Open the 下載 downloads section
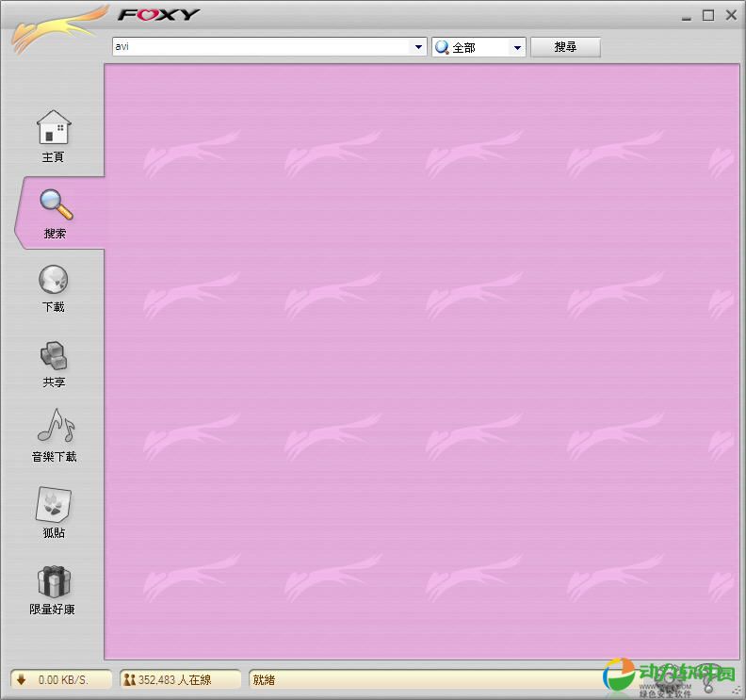The image size is (746, 700). (54, 281)
